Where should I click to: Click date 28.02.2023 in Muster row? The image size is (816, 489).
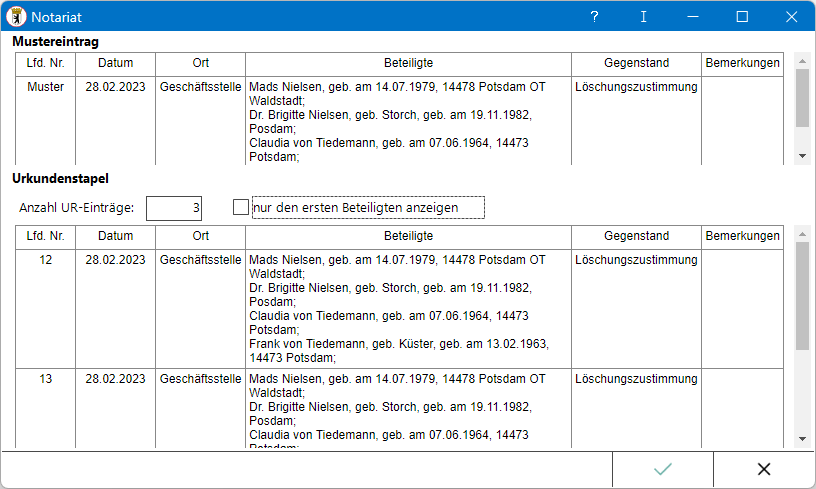click(116, 87)
